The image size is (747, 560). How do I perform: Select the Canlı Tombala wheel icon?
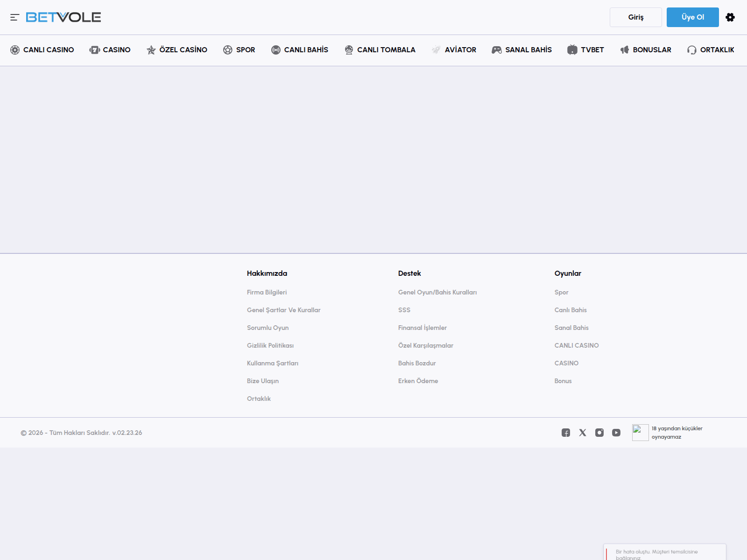[x=348, y=49]
